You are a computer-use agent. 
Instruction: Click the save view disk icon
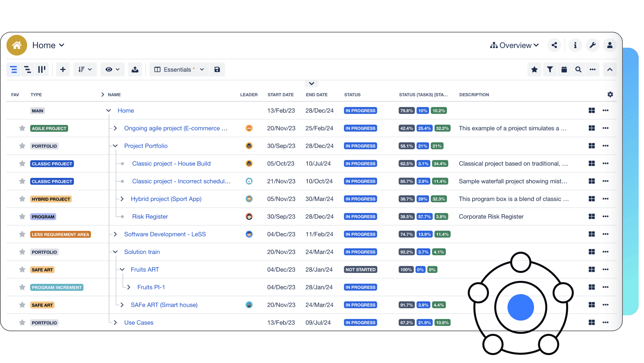(x=217, y=70)
